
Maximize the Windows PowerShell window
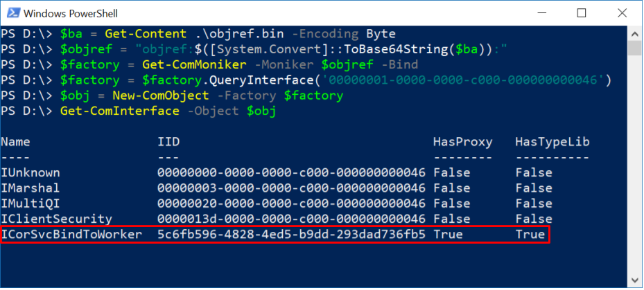click(x=580, y=13)
